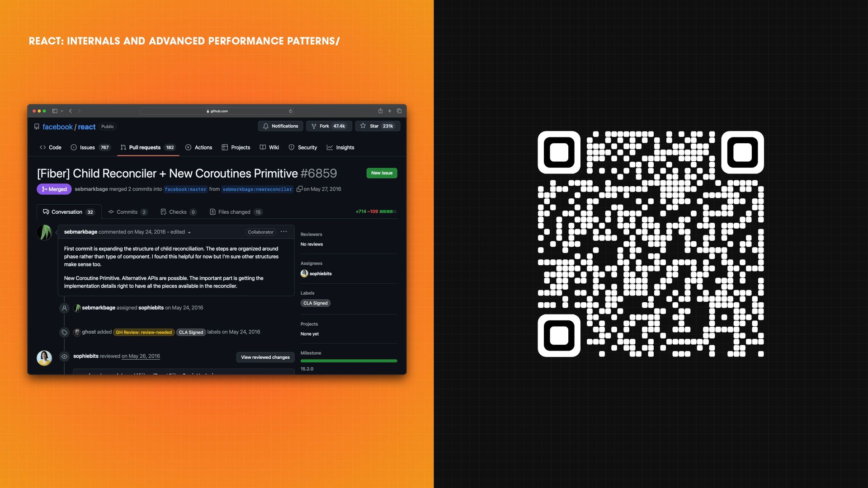Expand the edited history dropdown arrow
This screenshot has width=868, height=488.
(189, 233)
